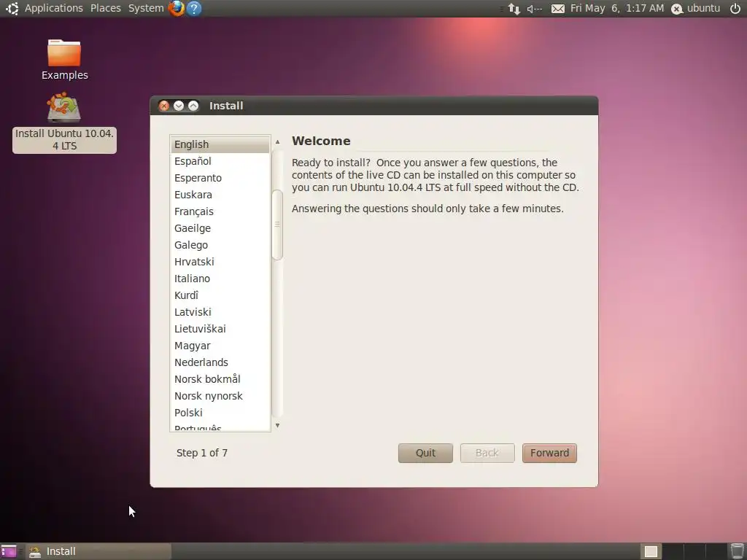Open the Applications menu
Viewport: 747px width, 560px height.
click(x=53, y=8)
